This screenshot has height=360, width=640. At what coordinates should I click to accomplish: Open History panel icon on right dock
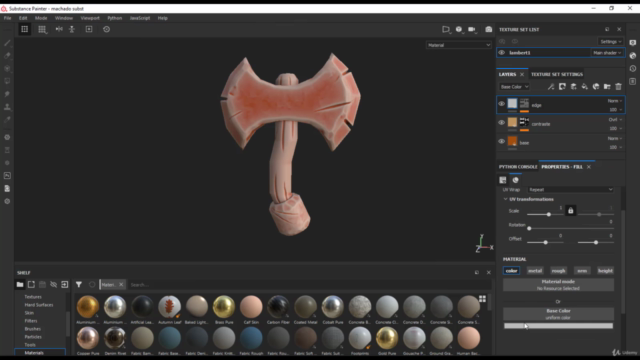pyautogui.click(x=633, y=69)
